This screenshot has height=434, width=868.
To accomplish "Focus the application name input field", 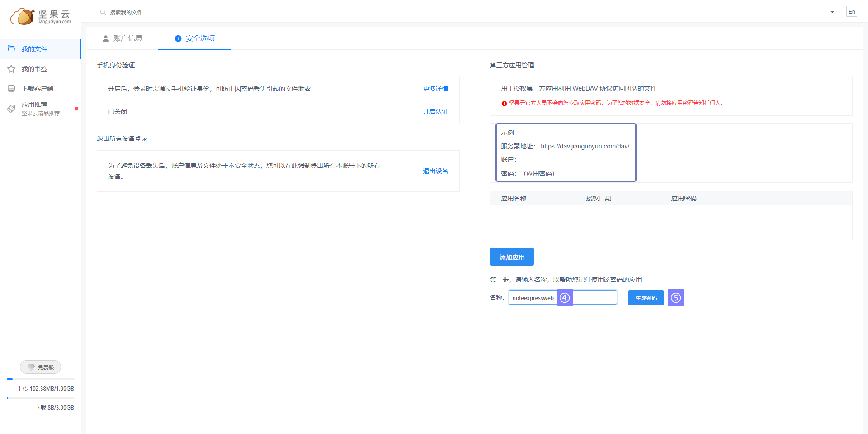I will click(x=594, y=297).
